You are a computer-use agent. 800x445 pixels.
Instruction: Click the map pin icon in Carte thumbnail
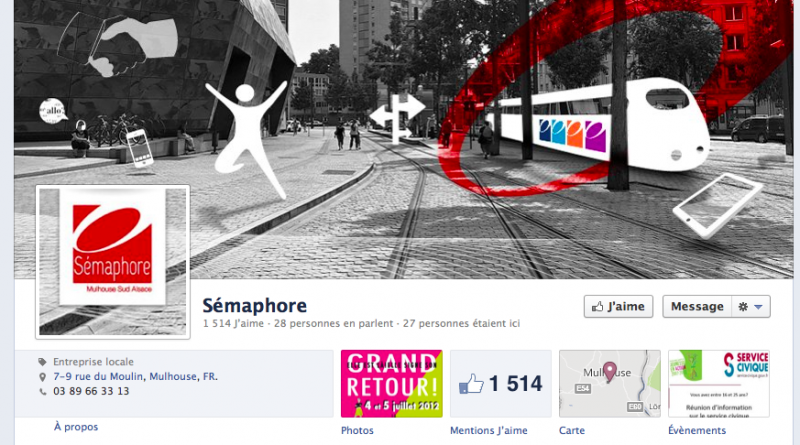(609, 372)
